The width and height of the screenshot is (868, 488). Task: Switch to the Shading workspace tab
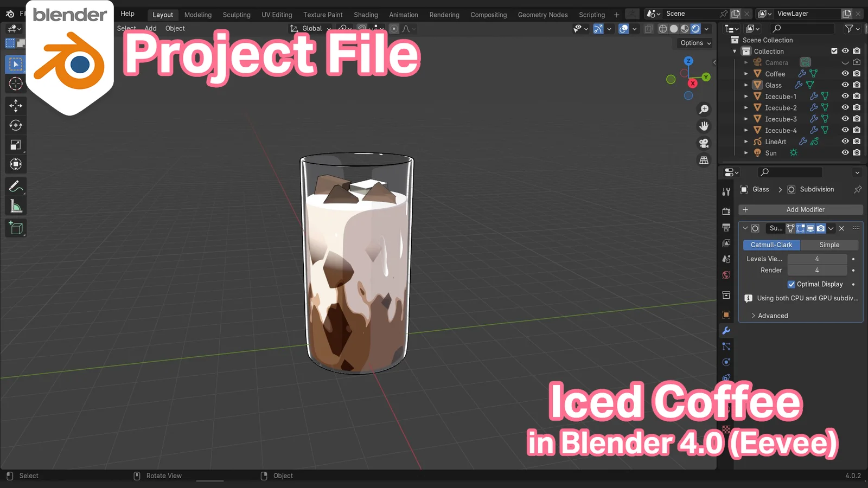(x=366, y=15)
